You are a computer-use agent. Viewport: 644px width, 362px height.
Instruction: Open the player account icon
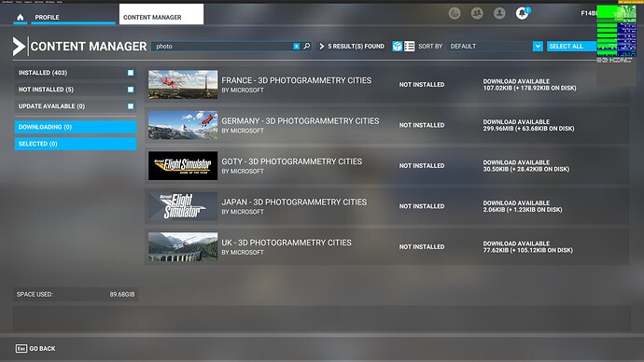pos(499,14)
